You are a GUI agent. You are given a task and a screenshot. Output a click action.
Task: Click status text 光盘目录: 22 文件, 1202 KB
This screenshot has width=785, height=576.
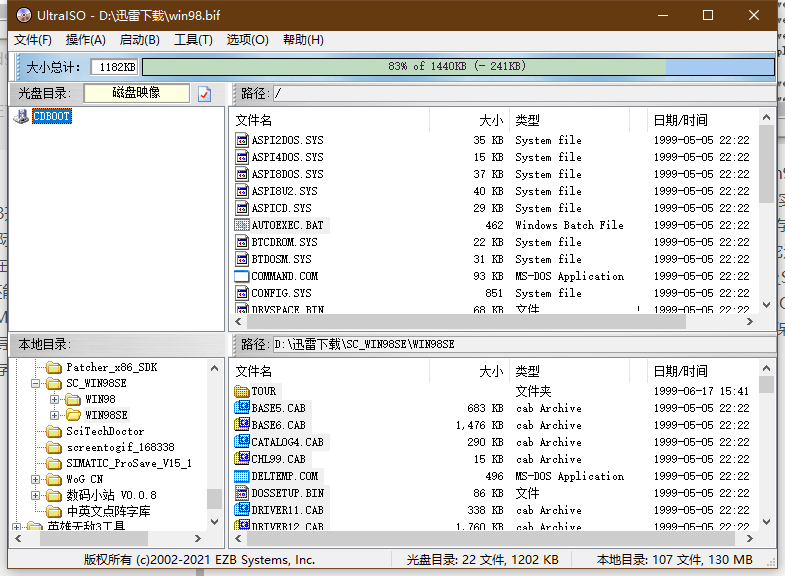(x=483, y=559)
